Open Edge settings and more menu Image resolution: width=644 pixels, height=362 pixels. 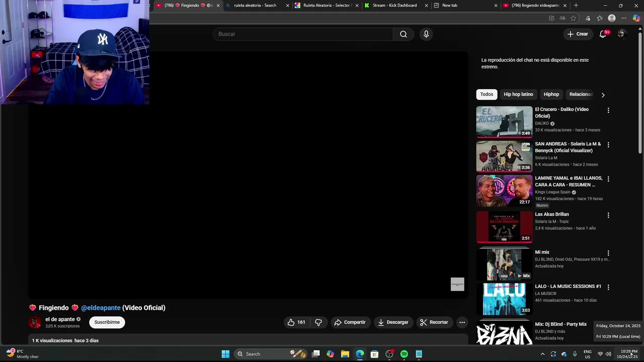pyautogui.click(x=624, y=18)
